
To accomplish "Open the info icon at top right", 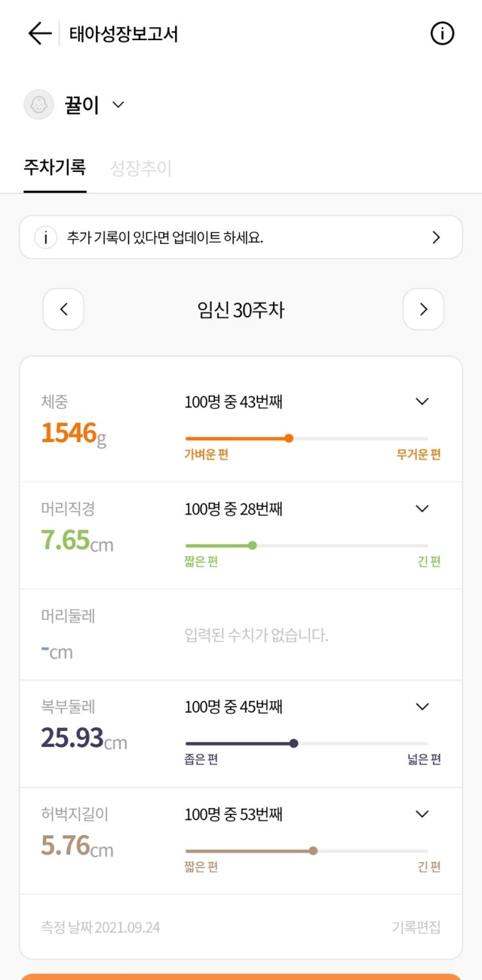I will pos(442,33).
